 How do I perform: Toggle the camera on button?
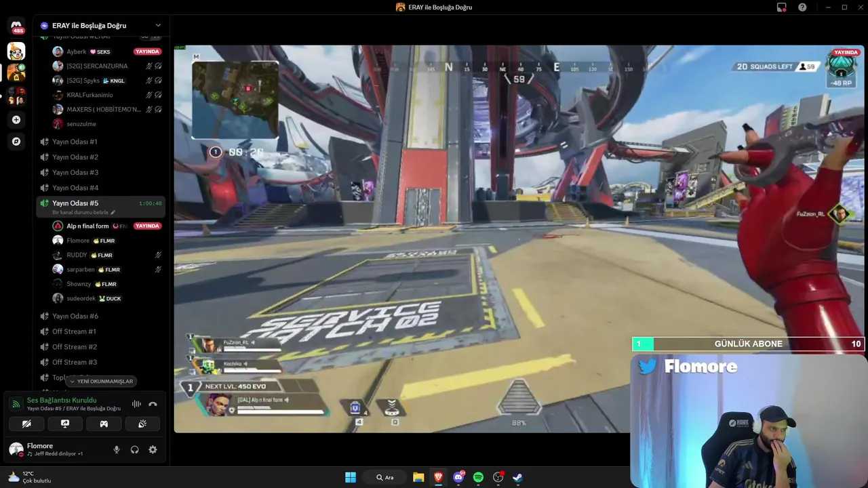coord(26,424)
